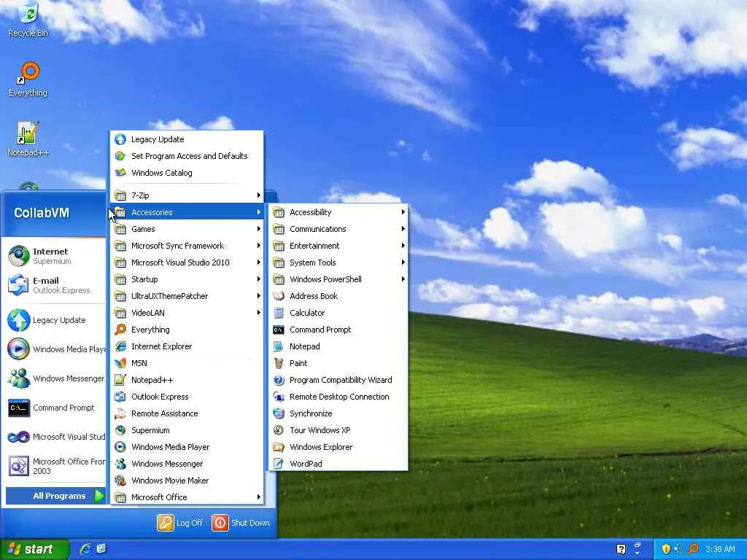
Task: Launch Windows Movie Maker
Action: coord(187,481)
